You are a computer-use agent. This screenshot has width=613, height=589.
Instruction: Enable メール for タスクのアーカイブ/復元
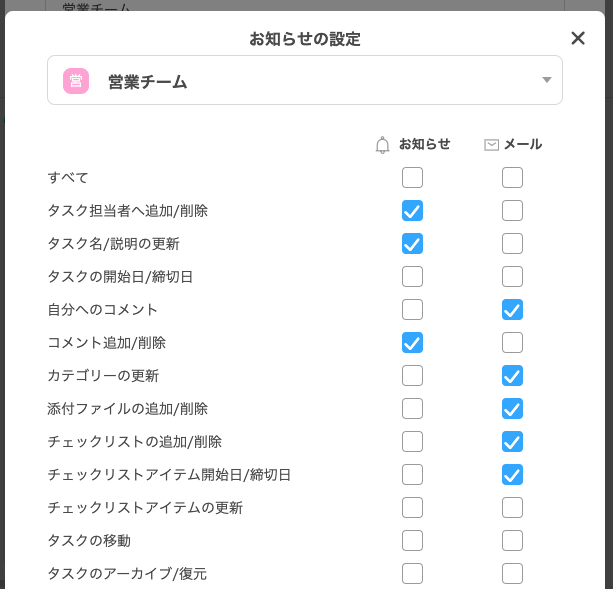[512, 573]
